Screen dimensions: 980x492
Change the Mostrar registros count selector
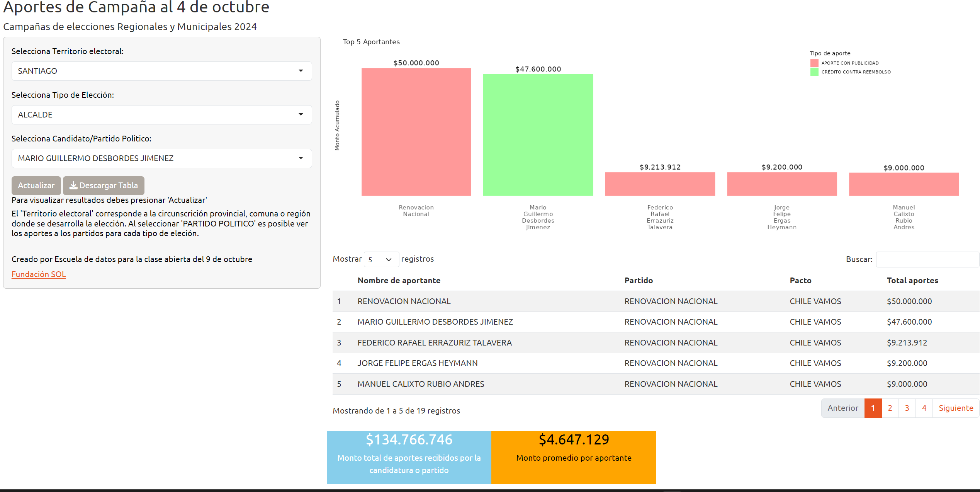(x=381, y=259)
